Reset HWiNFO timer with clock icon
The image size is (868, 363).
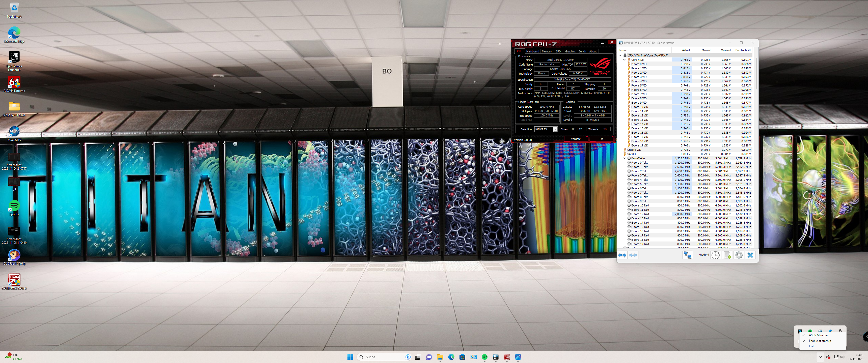715,255
